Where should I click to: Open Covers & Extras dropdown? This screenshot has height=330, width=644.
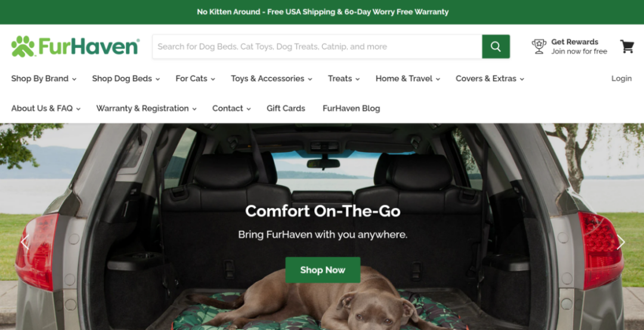coord(490,79)
